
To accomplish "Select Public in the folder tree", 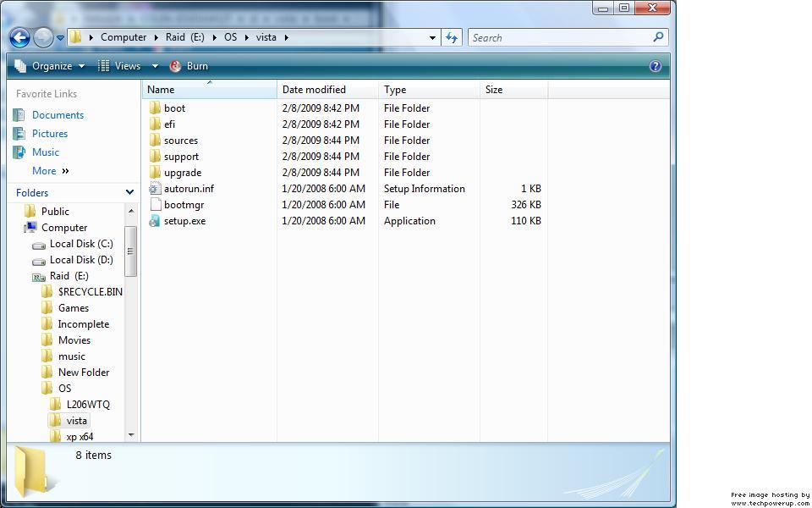I will (x=55, y=212).
